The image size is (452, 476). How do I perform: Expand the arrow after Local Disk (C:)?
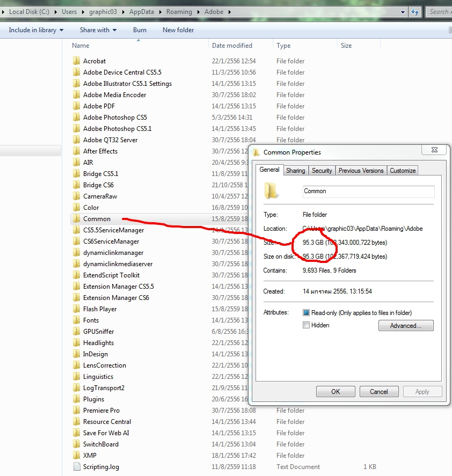tap(56, 12)
